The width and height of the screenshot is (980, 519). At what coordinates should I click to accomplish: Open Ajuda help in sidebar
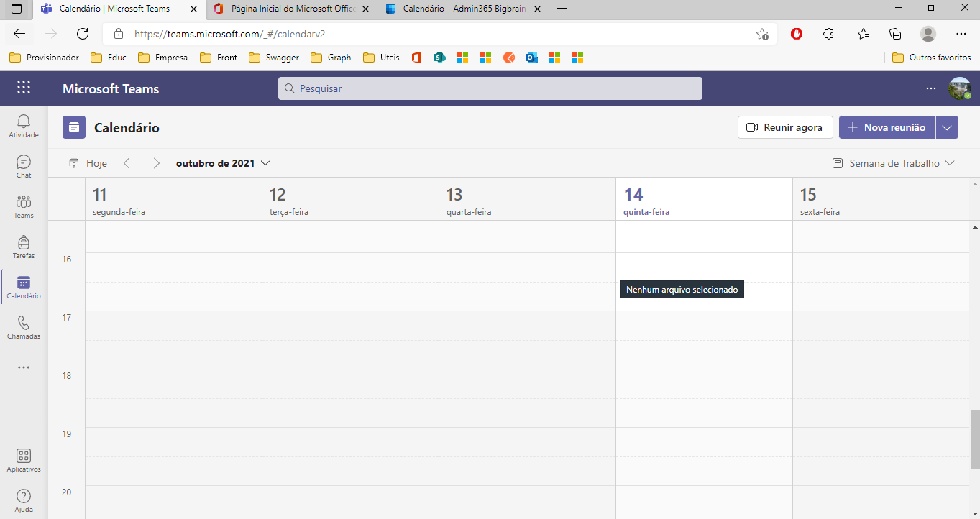[x=24, y=501]
